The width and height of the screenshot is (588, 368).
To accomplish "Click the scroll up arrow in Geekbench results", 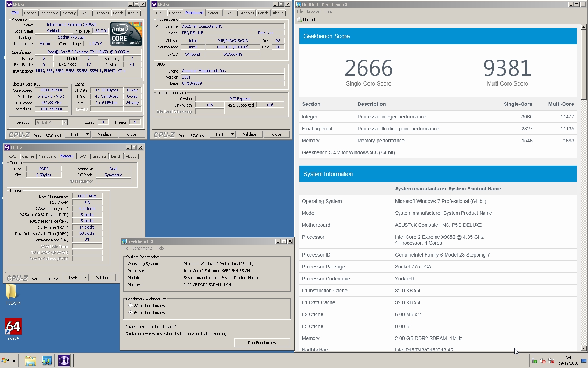I will [583, 27].
